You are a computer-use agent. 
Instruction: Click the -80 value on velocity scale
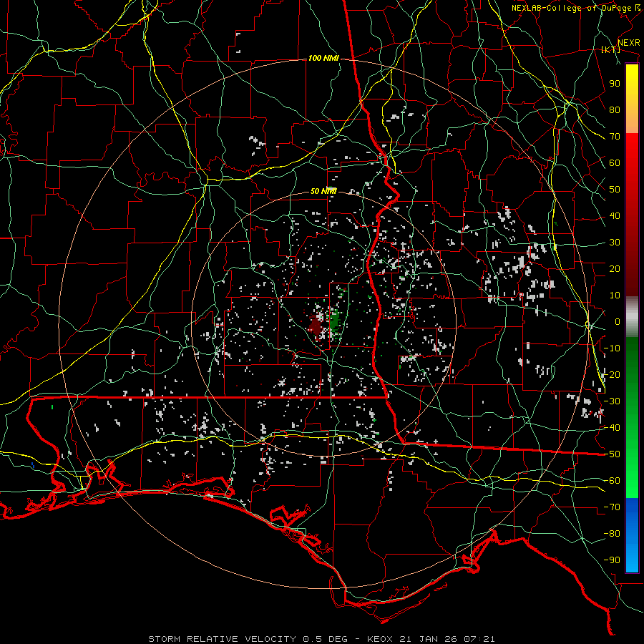613,534
